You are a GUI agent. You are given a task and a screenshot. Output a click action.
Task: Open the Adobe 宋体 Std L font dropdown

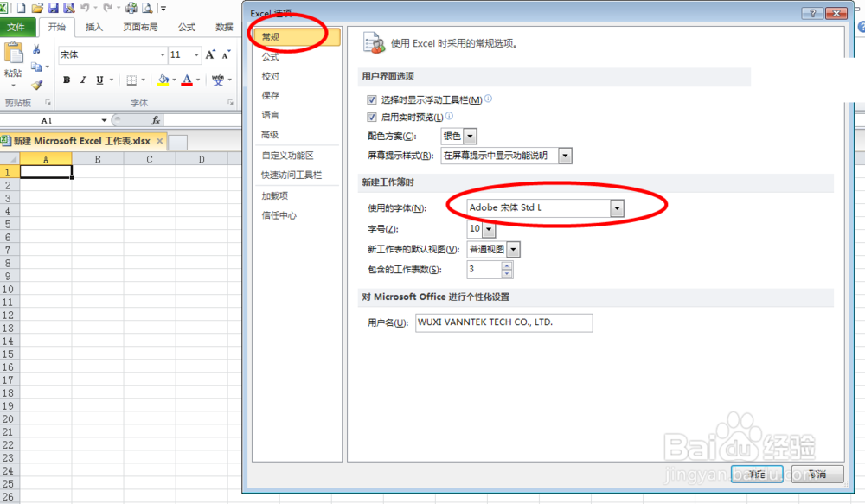tap(617, 207)
